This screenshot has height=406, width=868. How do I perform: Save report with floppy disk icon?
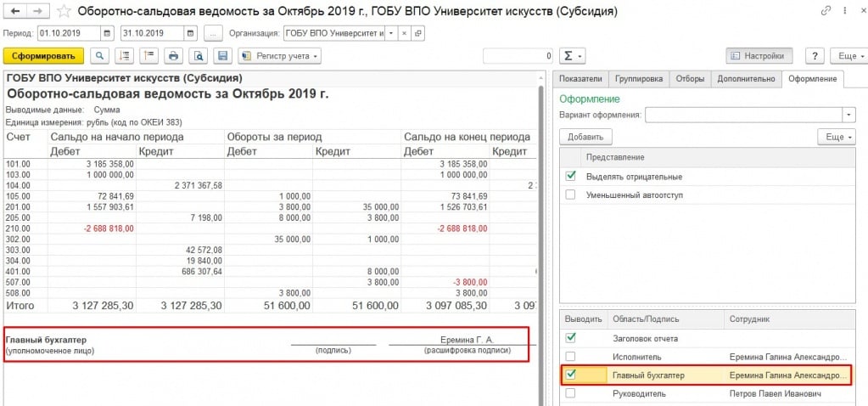point(222,56)
